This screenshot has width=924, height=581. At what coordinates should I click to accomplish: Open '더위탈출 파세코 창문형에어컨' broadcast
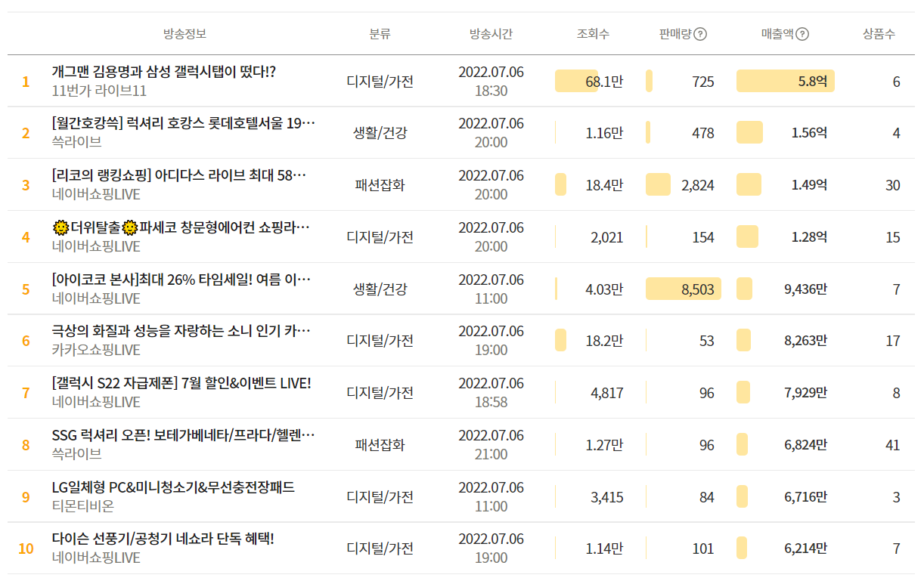coord(181,227)
